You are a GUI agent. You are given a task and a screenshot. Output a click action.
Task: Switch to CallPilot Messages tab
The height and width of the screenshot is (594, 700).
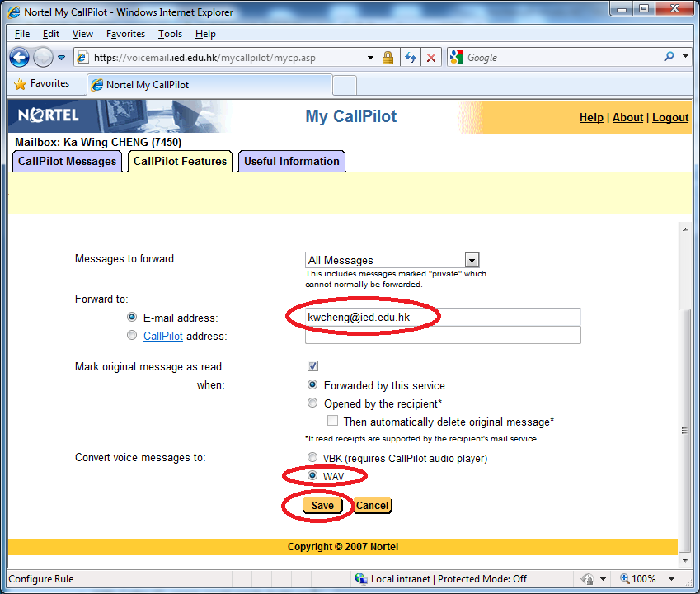pyautogui.click(x=67, y=161)
